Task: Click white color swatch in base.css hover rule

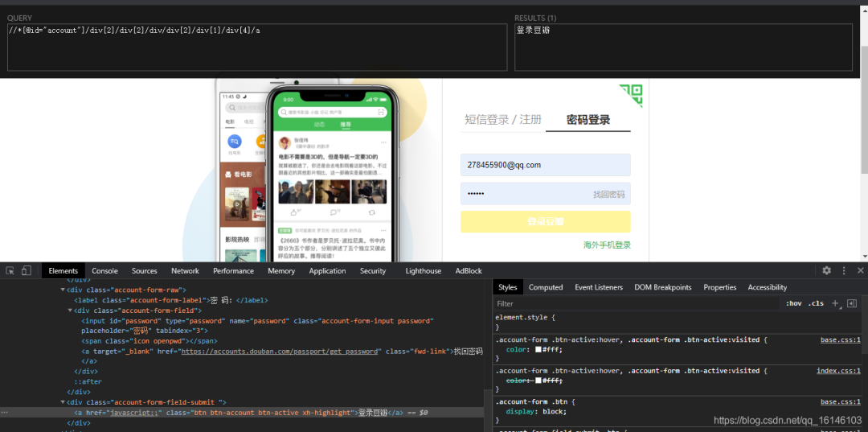Action: [x=538, y=350]
